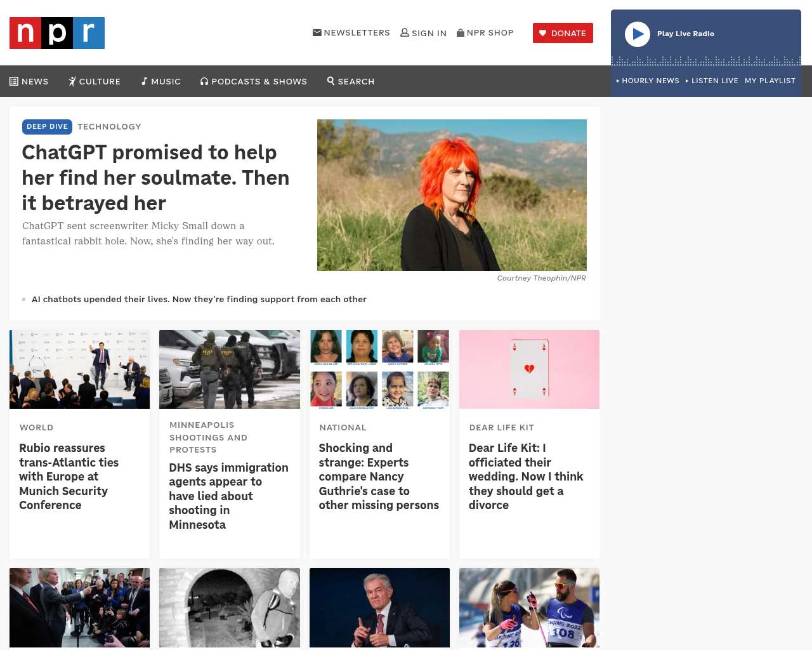The width and height of the screenshot is (812, 650).
Task: Click the World category label
Action: tap(36, 427)
